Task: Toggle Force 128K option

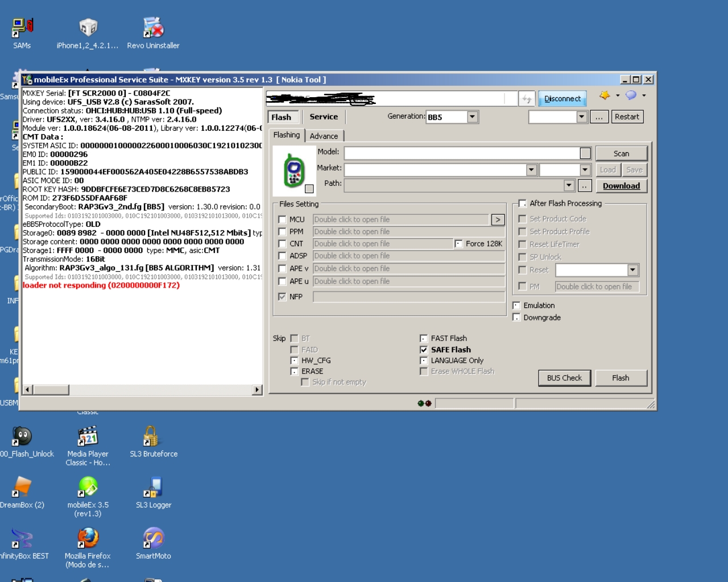Action: [x=458, y=244]
